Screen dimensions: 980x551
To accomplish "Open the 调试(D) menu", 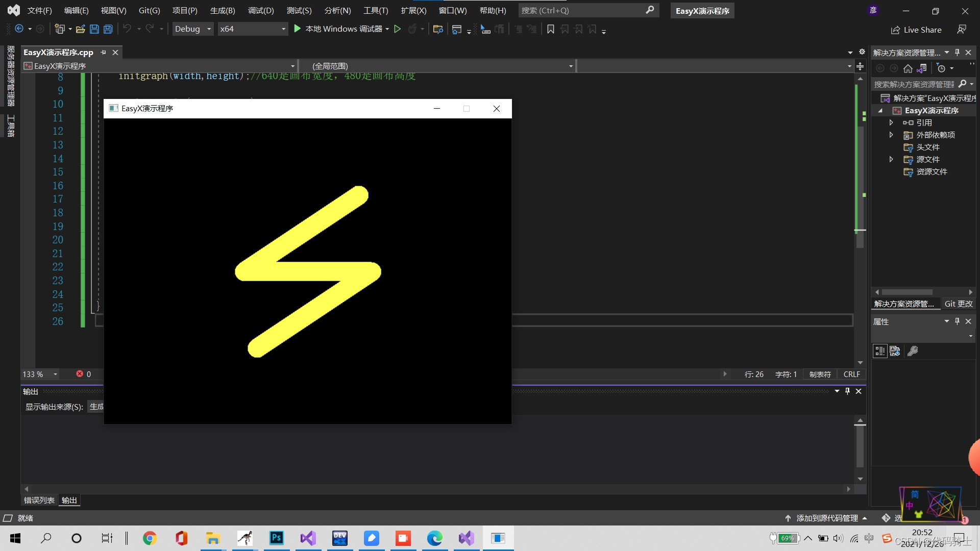I will pyautogui.click(x=260, y=11).
